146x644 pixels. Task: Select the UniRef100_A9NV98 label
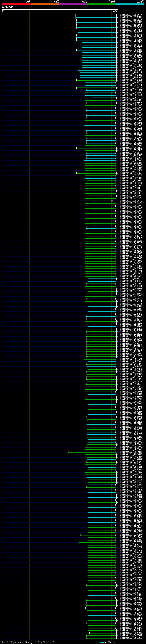pos(131,40)
